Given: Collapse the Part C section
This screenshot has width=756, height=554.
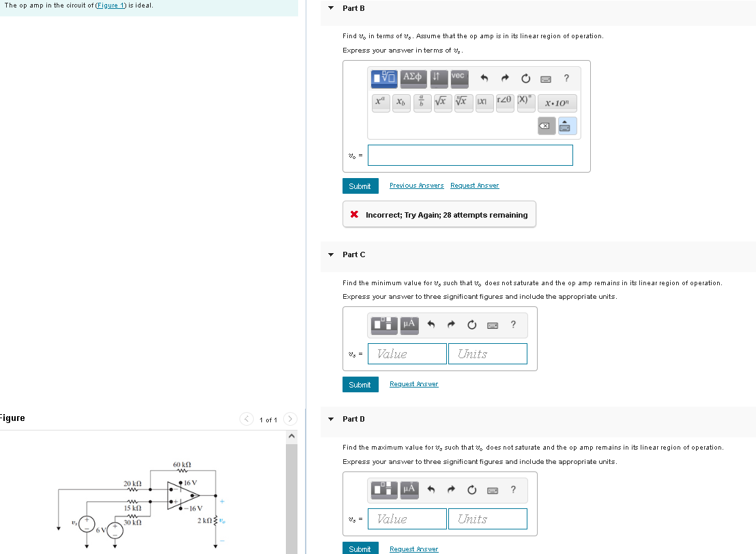Looking at the screenshot, I should coord(331,254).
